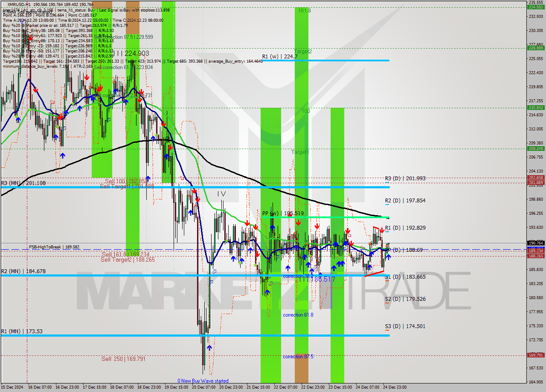
Task: Select the 'Target2' annotation text
Action: (302, 52)
